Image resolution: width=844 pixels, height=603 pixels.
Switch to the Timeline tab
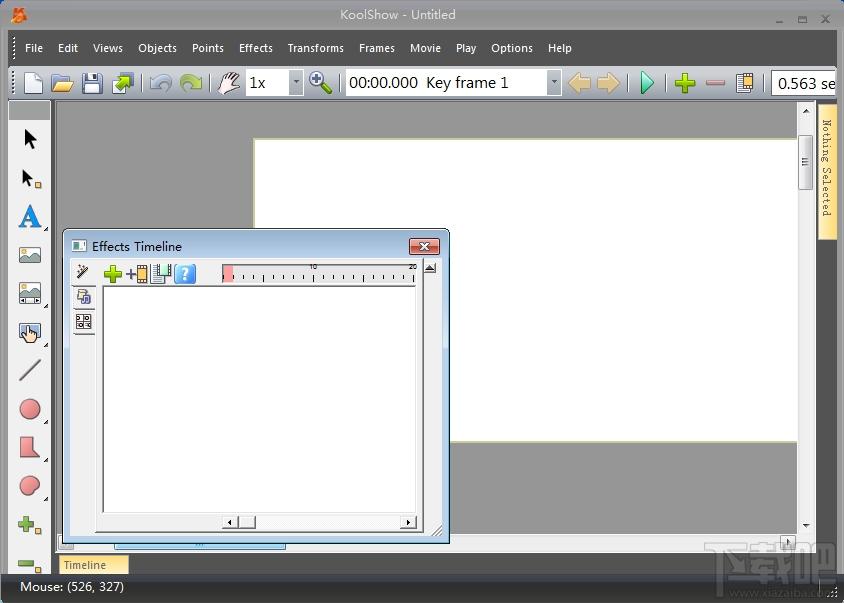tap(94, 565)
